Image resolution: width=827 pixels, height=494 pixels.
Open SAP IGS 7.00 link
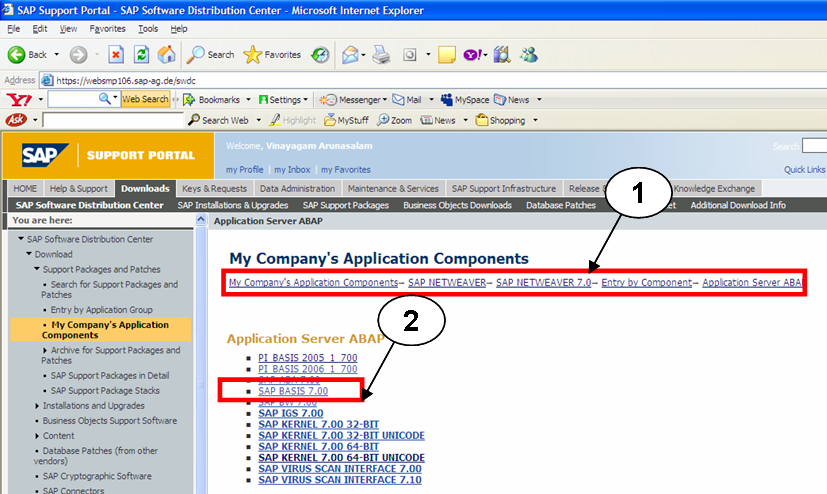tap(291, 413)
